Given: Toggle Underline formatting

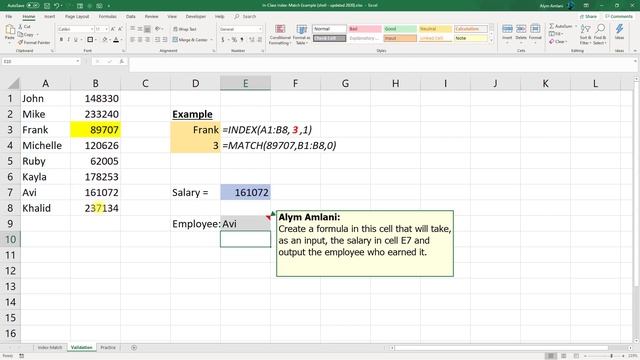Looking at the screenshot, I should [76, 40].
